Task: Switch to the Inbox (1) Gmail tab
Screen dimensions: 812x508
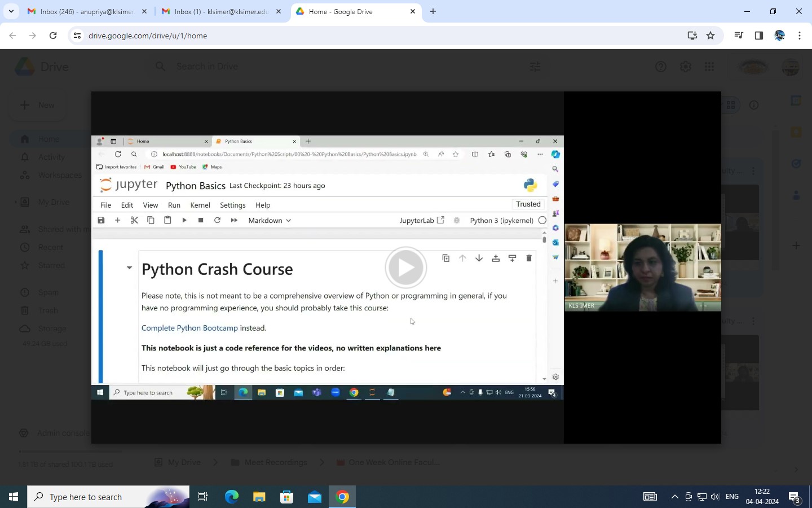Action: [x=221, y=11]
